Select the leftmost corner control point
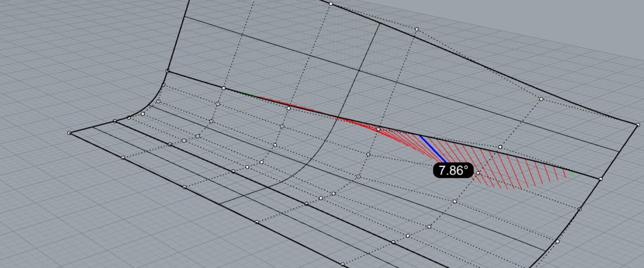This screenshot has height=268, width=644. tap(69, 133)
